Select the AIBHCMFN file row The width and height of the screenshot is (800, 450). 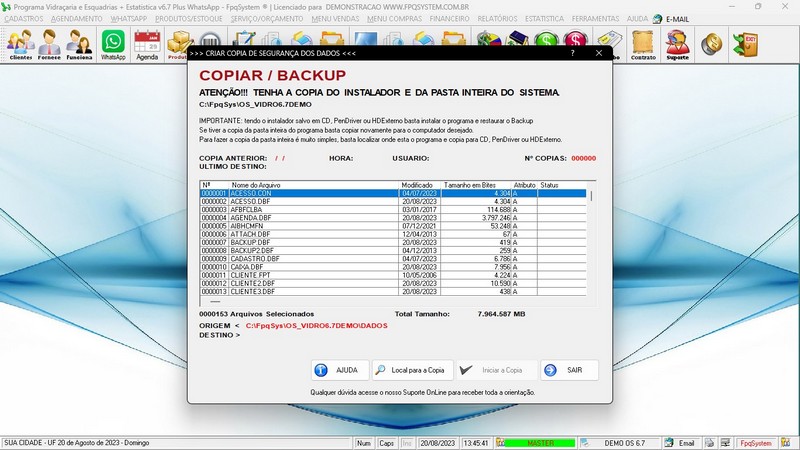[393, 226]
